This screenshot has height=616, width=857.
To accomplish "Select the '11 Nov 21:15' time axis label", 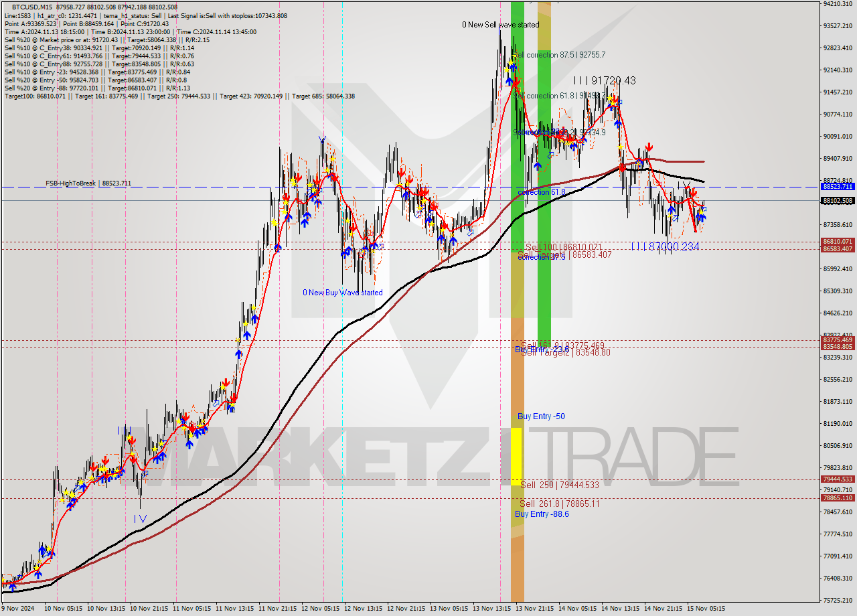I will click(278, 609).
